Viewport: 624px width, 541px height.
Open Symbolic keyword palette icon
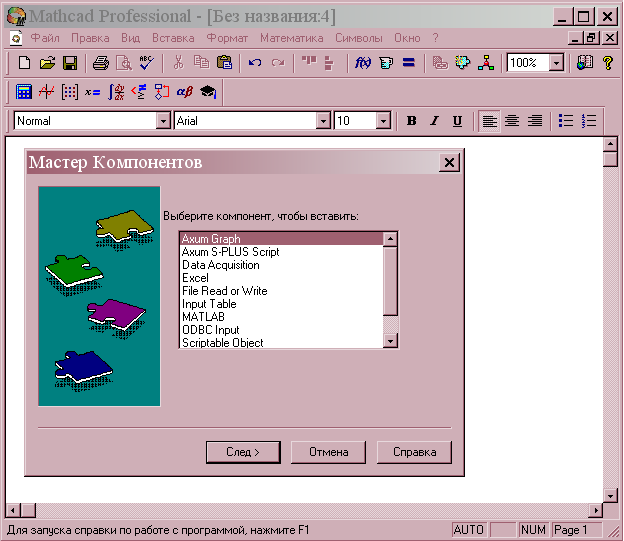tap(208, 92)
